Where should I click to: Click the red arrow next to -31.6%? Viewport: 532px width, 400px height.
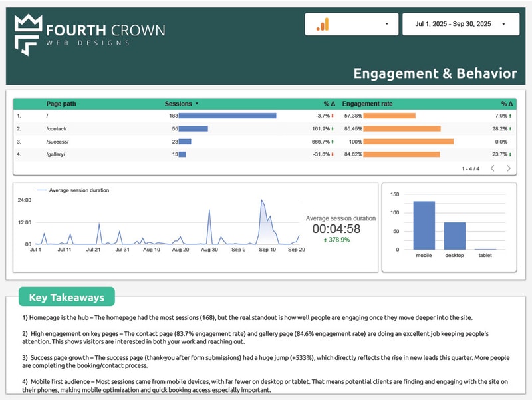[x=332, y=153]
